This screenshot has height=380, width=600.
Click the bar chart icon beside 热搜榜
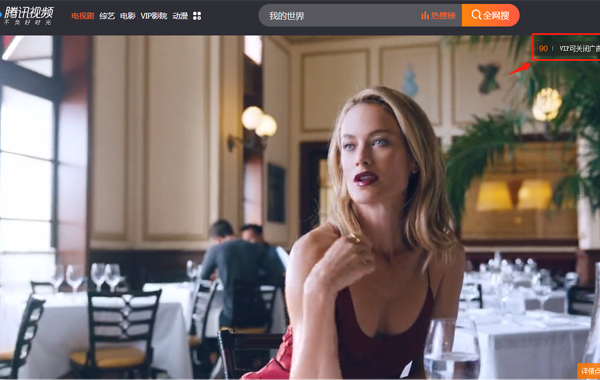425,15
